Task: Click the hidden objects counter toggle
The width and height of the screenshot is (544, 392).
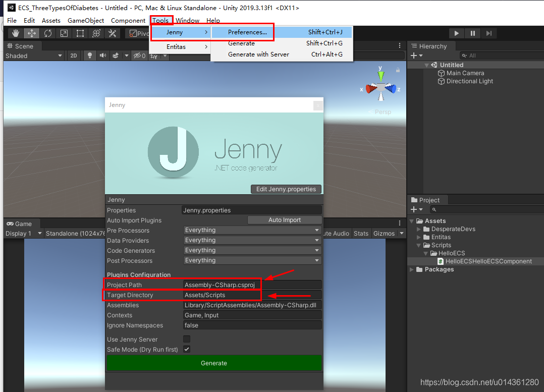Action: coord(139,55)
